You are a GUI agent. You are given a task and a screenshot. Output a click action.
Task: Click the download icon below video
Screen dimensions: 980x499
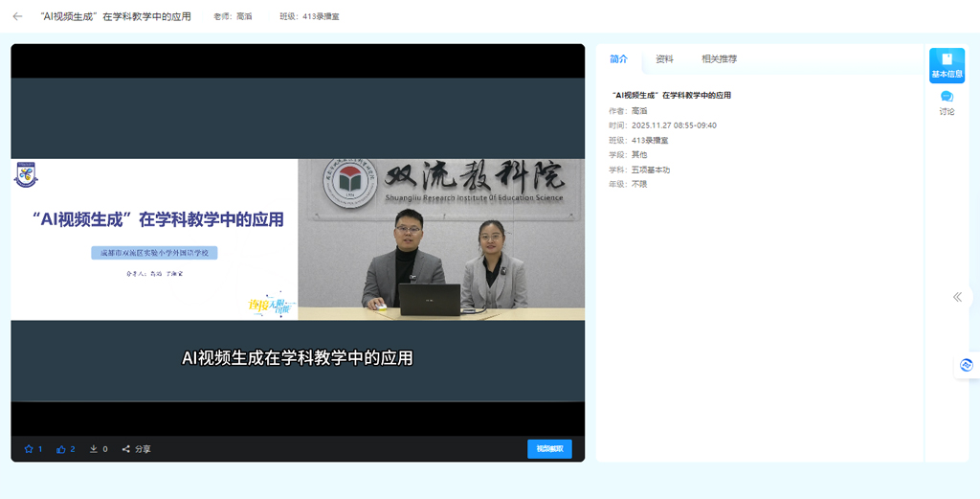pyautogui.click(x=94, y=449)
